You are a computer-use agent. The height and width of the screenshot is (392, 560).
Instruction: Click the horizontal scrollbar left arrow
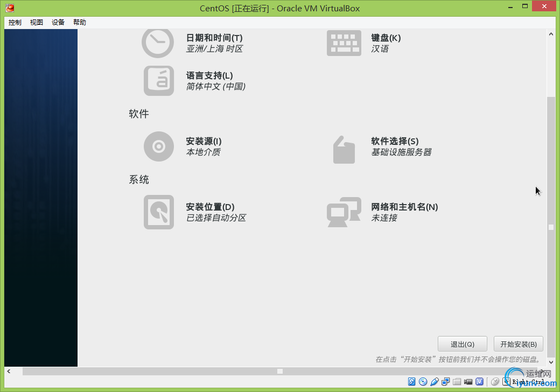[x=9, y=372]
